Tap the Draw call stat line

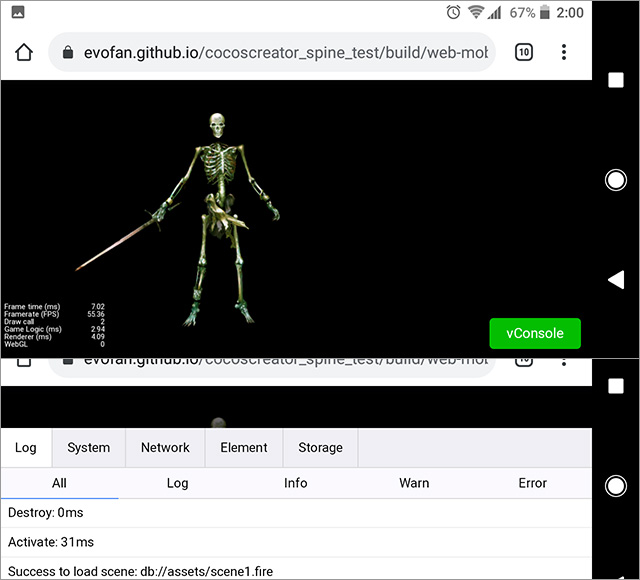(54, 322)
